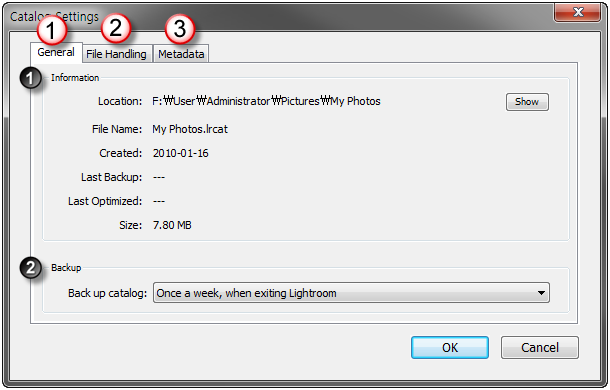610x390 pixels.
Task: Click the catalog location path text
Action: click(x=266, y=101)
